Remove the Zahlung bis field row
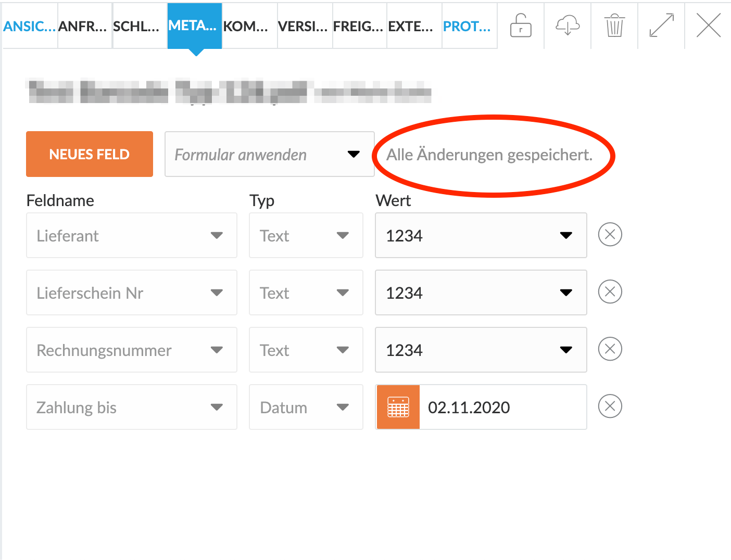Image resolution: width=731 pixels, height=560 pixels. (x=610, y=406)
